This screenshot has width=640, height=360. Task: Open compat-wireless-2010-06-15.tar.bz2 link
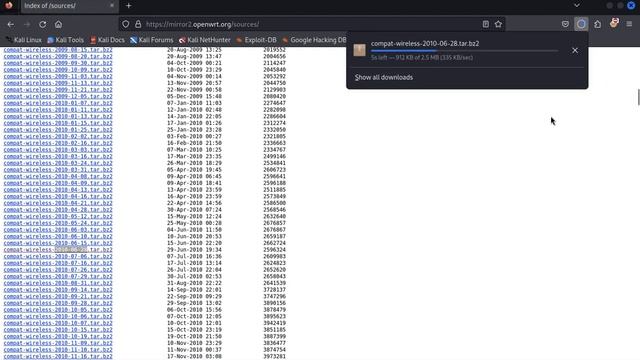(58, 243)
